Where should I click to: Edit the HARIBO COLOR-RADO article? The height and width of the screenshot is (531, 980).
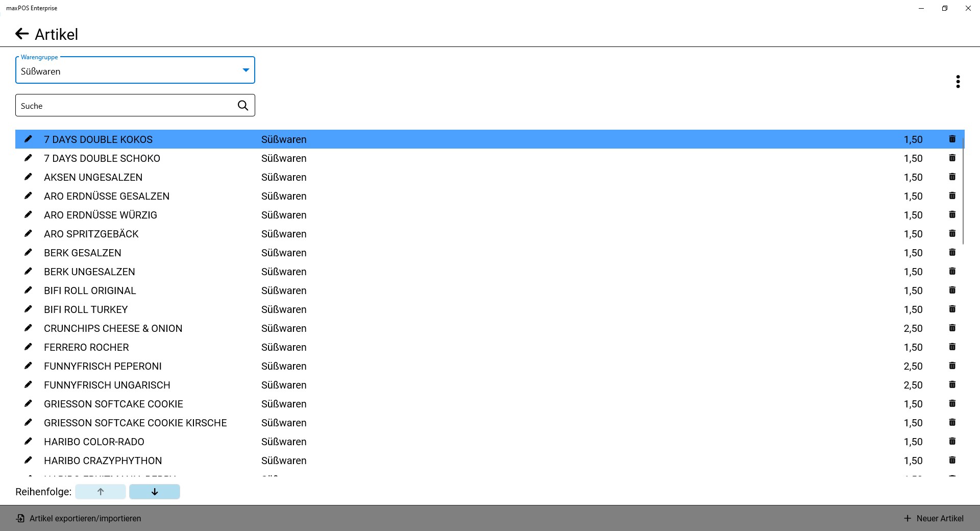pyautogui.click(x=28, y=441)
